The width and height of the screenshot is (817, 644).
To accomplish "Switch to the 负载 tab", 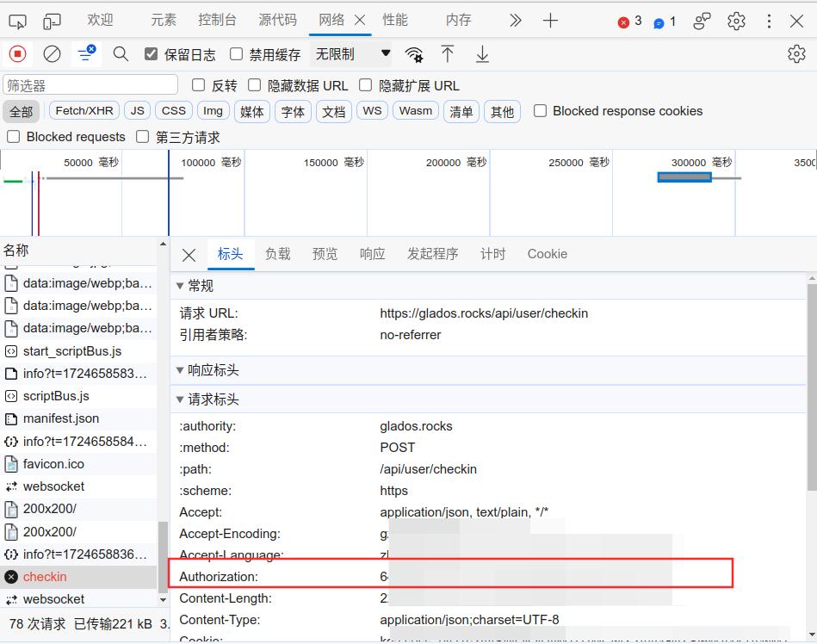I will [x=277, y=254].
